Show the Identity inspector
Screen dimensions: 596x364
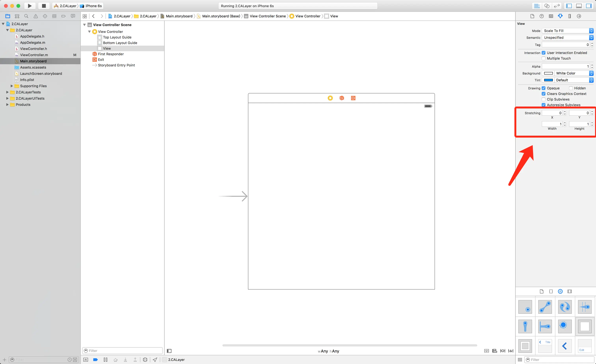tap(551, 16)
